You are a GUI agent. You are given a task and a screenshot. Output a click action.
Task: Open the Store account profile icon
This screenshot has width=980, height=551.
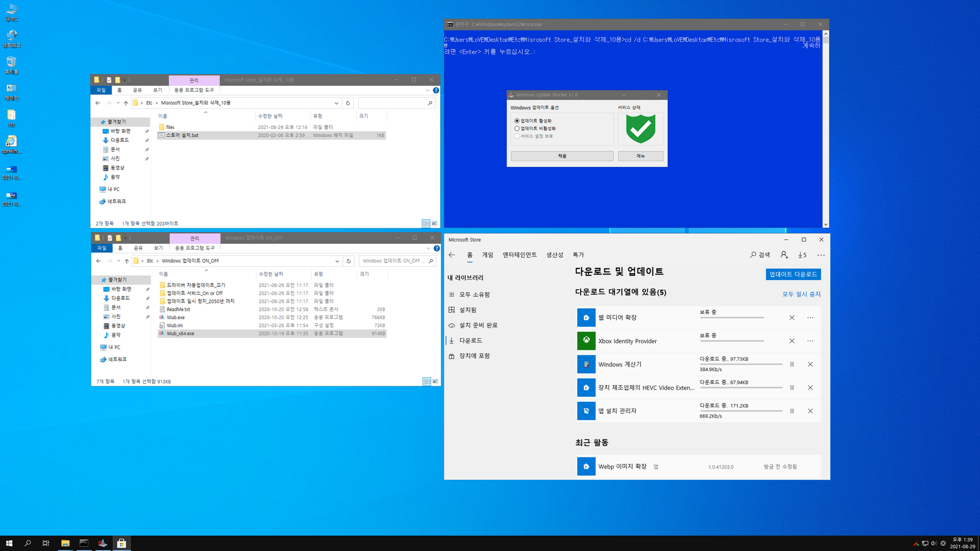784,255
